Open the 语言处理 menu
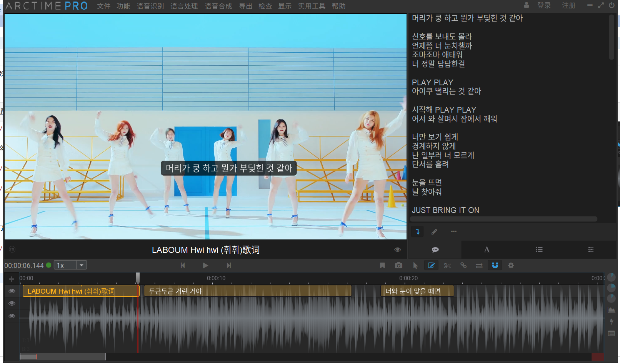The height and width of the screenshot is (364, 620). (184, 6)
